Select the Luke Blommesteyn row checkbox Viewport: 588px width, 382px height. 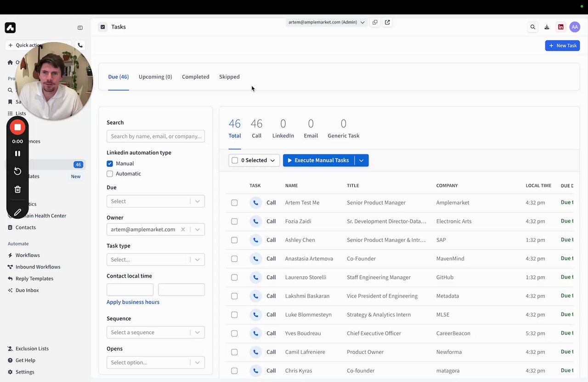[x=234, y=315]
